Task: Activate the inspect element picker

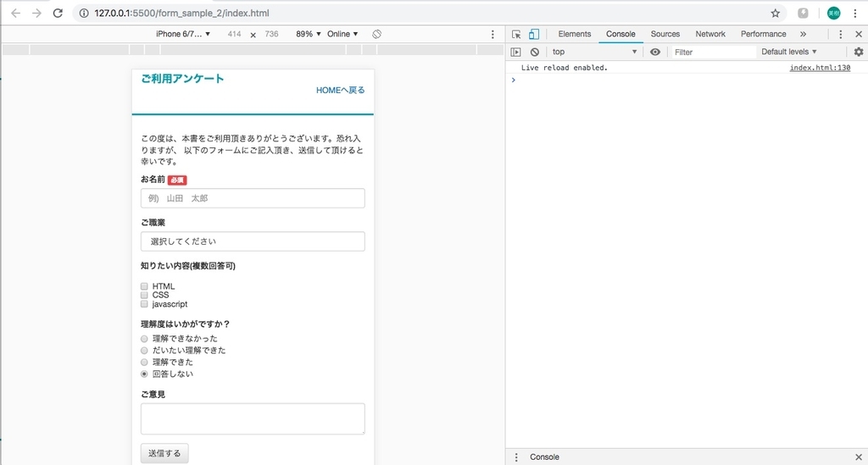Action: click(516, 34)
